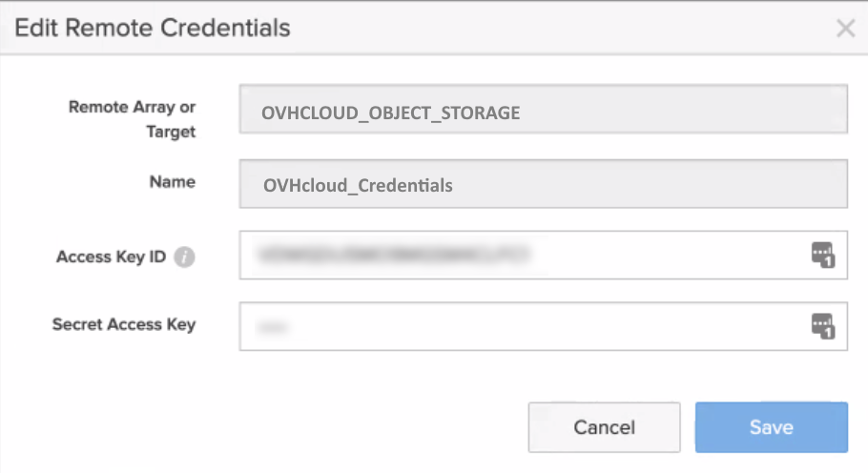This screenshot has width=868, height=473.
Task: Click the masked Secret Access Key value
Action: [x=273, y=327]
